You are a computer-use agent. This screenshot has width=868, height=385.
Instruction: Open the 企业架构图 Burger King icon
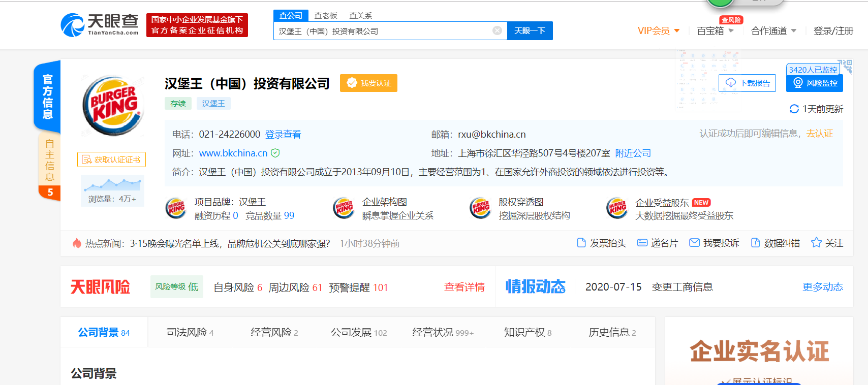[x=344, y=208]
